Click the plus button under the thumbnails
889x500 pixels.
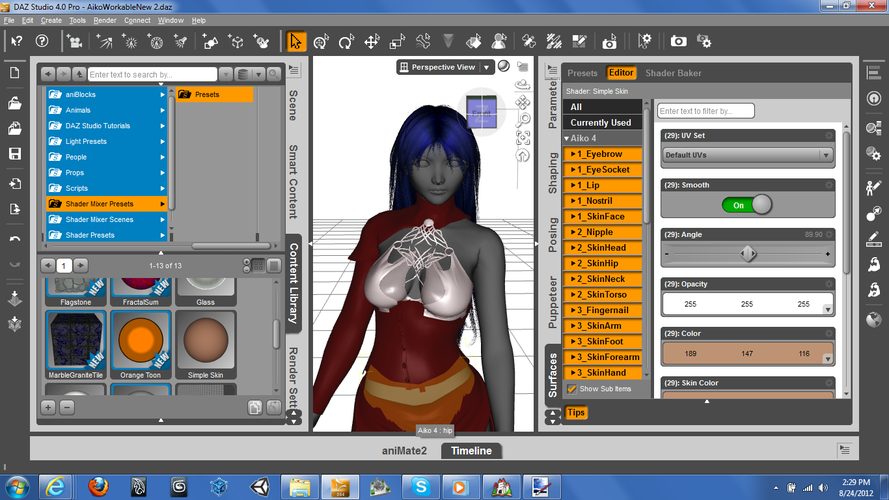48,407
